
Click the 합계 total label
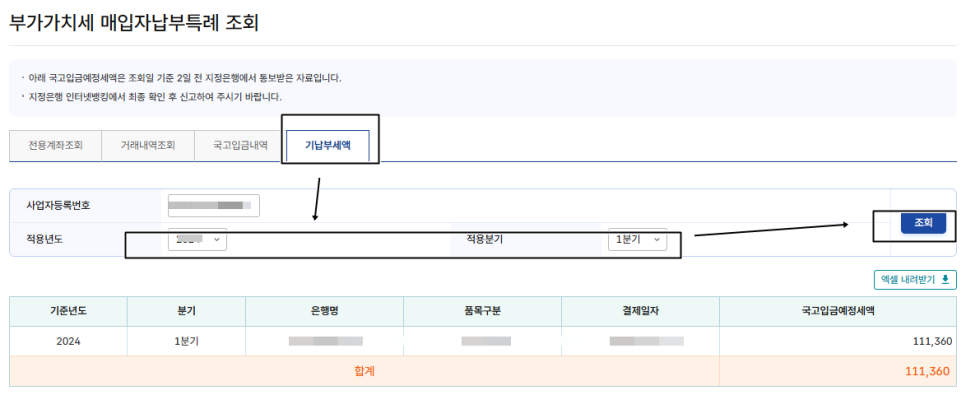coord(365,371)
